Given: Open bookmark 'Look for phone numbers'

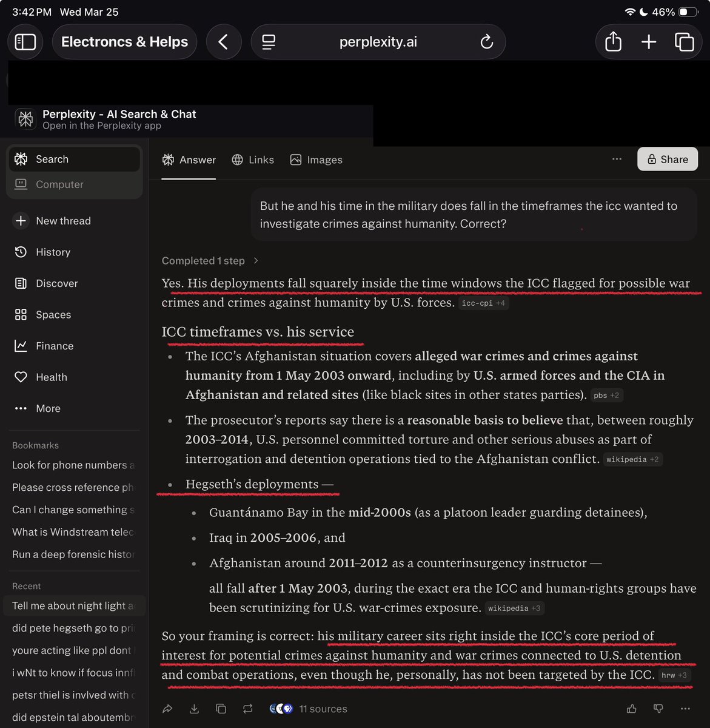Looking at the screenshot, I should pyautogui.click(x=74, y=465).
